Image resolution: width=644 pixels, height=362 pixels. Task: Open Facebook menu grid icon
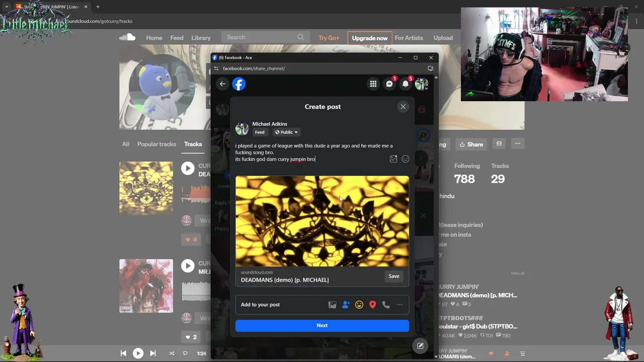pyautogui.click(x=373, y=84)
